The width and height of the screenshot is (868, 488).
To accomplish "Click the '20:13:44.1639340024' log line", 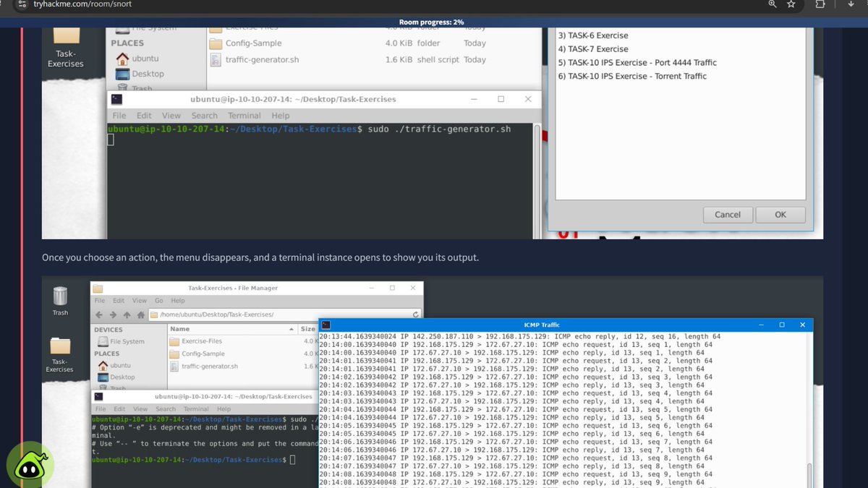I will pos(520,337).
